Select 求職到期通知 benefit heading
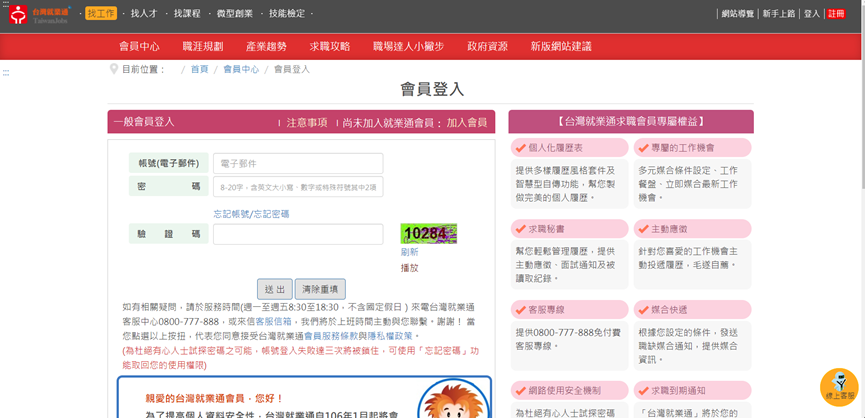 coord(692,390)
